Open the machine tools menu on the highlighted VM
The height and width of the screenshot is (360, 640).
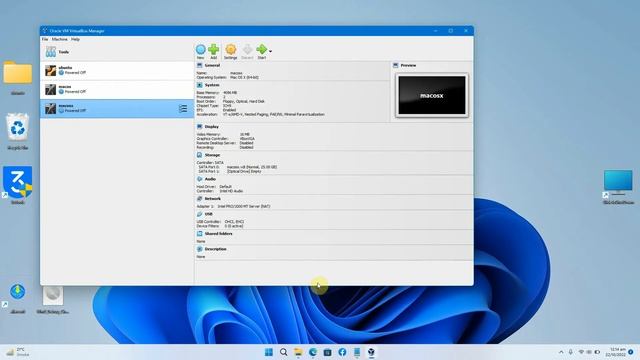[x=183, y=109]
